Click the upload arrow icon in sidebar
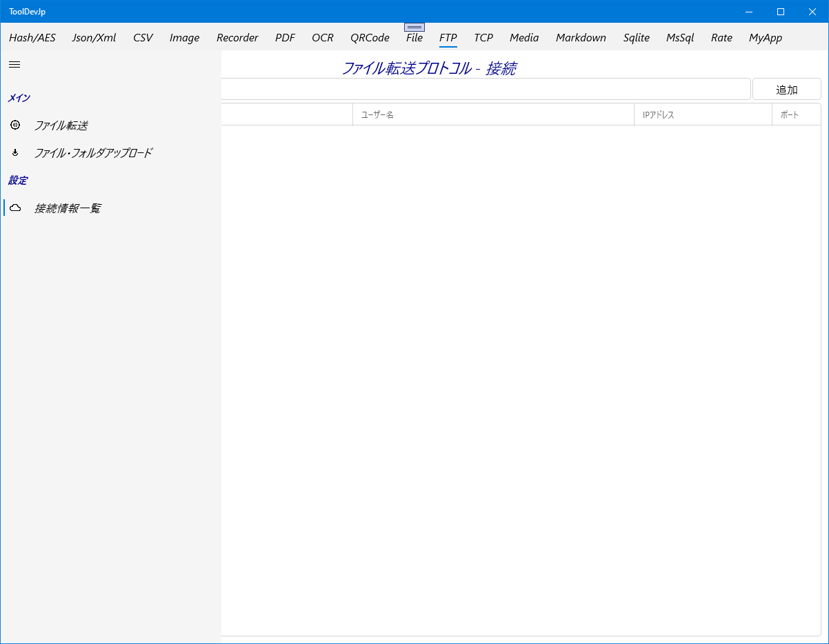This screenshot has width=829, height=644. click(x=15, y=152)
